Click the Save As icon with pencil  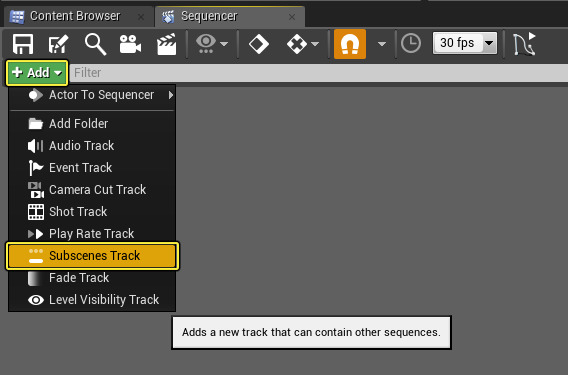pyautogui.click(x=58, y=44)
